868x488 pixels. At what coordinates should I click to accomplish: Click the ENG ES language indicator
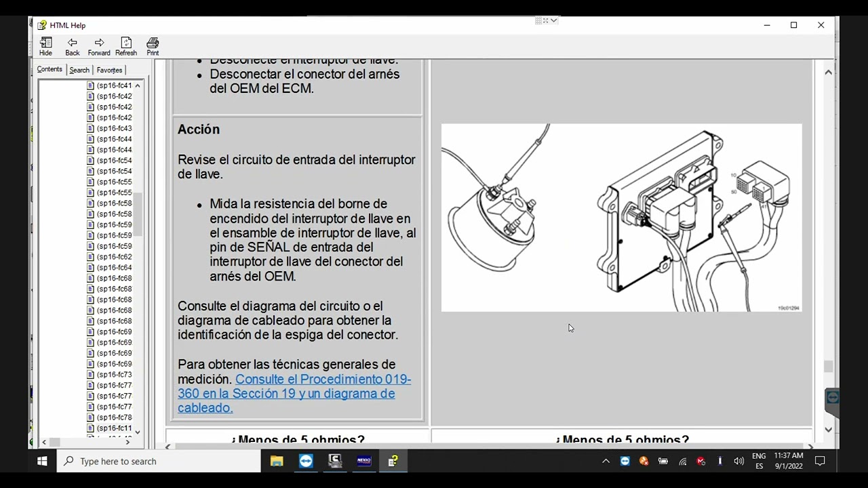click(x=759, y=461)
